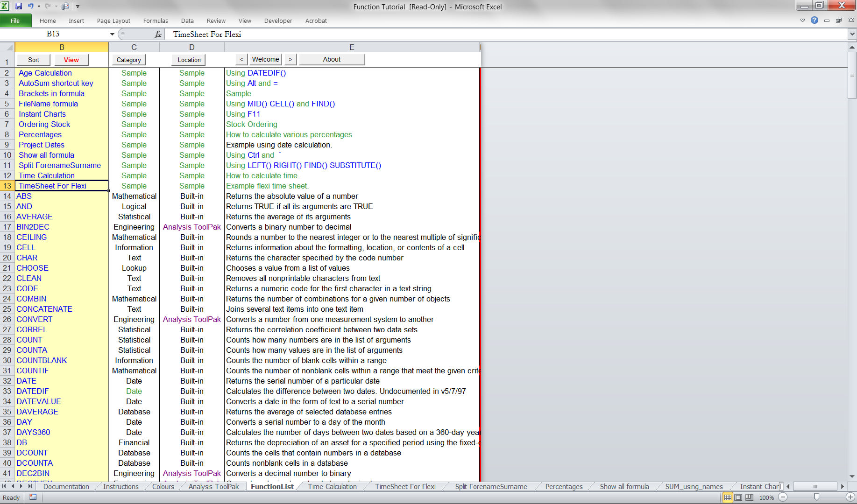
Task: Open the Acrobat ribbon tab
Action: (316, 21)
